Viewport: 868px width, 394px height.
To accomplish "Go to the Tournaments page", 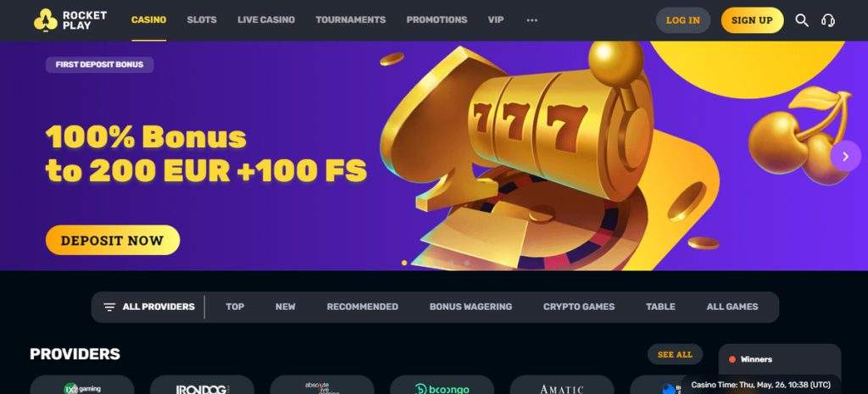I will pos(350,20).
